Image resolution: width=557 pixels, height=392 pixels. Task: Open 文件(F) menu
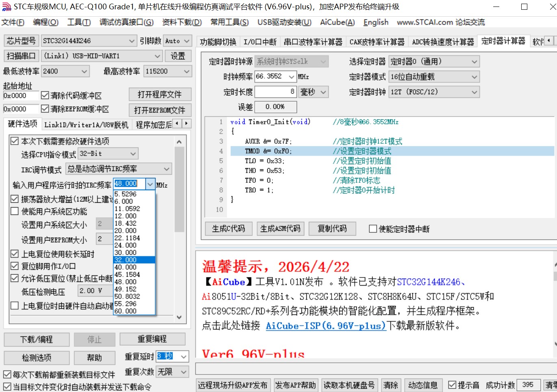pyautogui.click(x=13, y=22)
